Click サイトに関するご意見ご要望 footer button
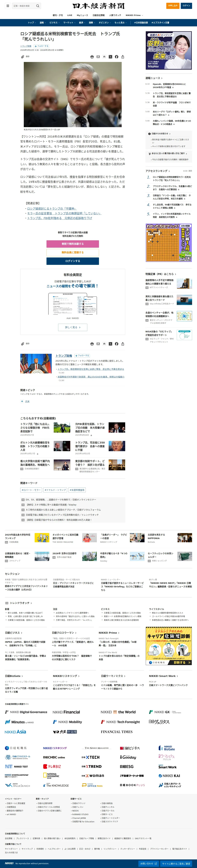197x868 pixels. (176, 864)
